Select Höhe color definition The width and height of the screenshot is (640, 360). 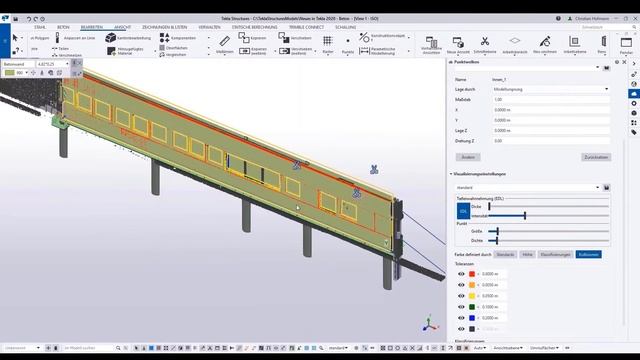[527, 255]
